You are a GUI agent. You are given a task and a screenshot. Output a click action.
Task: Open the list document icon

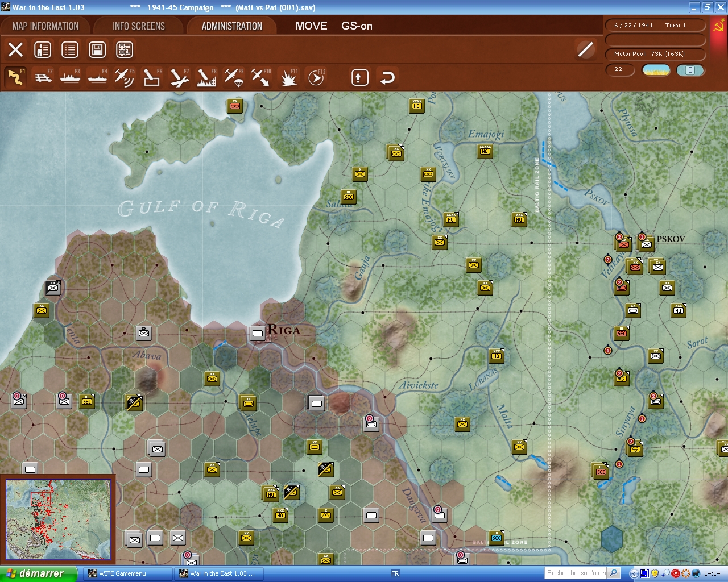[x=70, y=49]
